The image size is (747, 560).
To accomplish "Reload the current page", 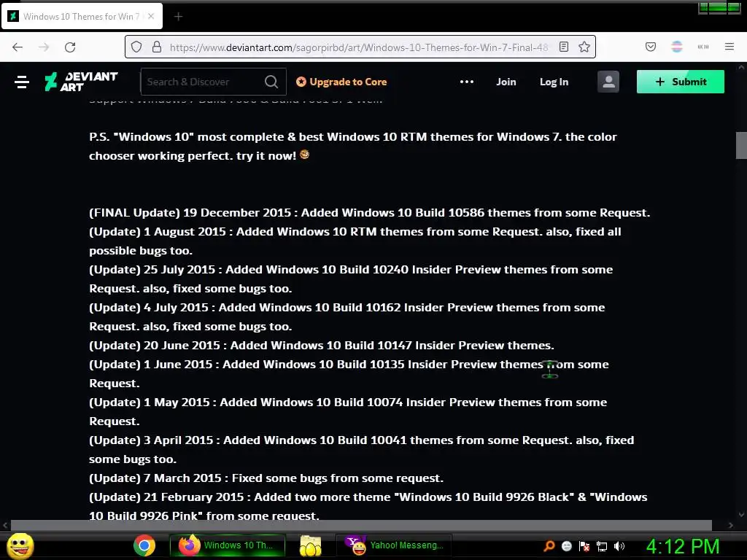I will coord(70,47).
